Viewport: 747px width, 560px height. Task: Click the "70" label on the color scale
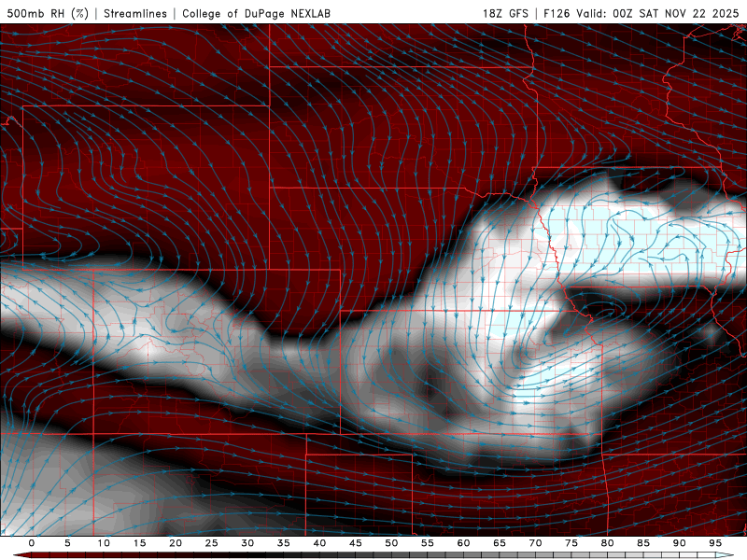[535, 543]
